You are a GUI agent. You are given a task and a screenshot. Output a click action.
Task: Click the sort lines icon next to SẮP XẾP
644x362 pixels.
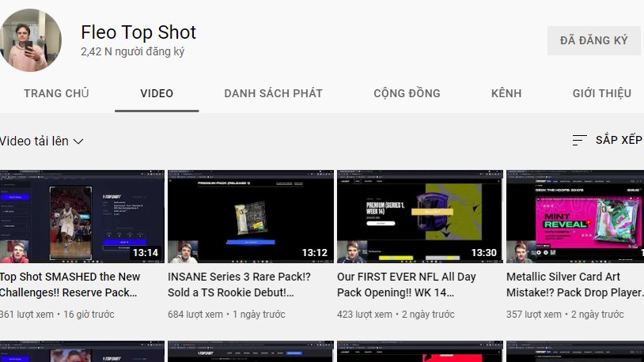pos(579,141)
